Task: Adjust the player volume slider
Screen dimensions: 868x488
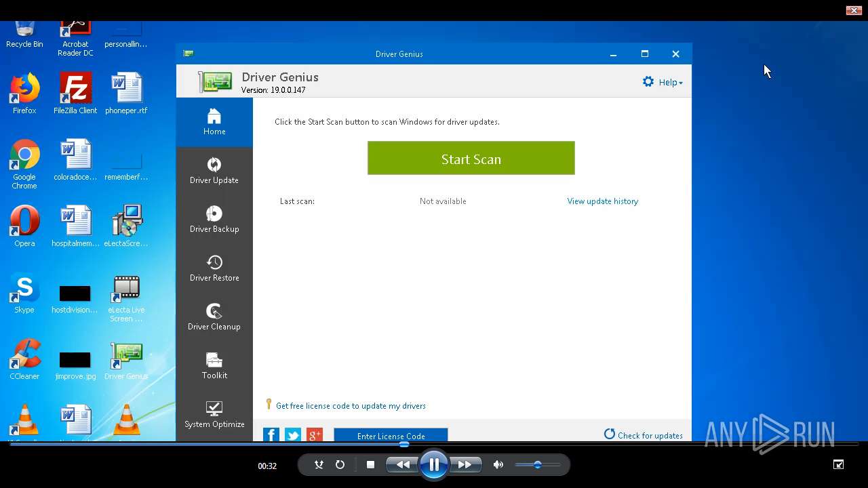Action: click(x=537, y=465)
